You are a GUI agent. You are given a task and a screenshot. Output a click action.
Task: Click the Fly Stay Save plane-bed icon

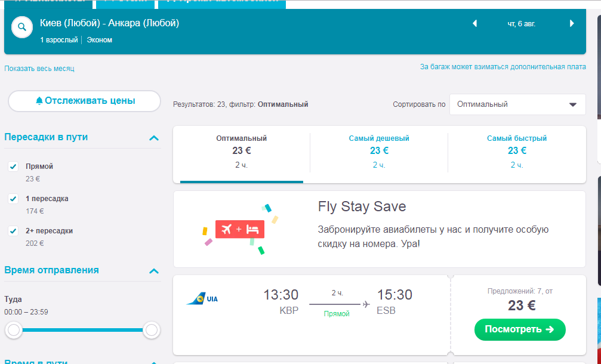pos(240,229)
